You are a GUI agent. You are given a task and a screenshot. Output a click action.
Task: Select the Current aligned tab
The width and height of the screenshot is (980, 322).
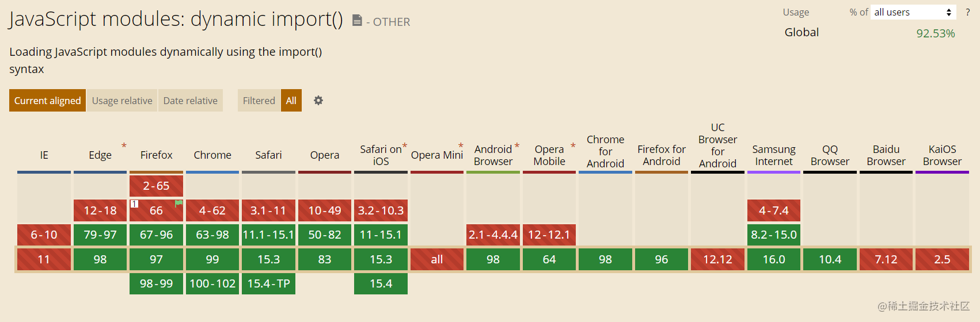click(47, 101)
